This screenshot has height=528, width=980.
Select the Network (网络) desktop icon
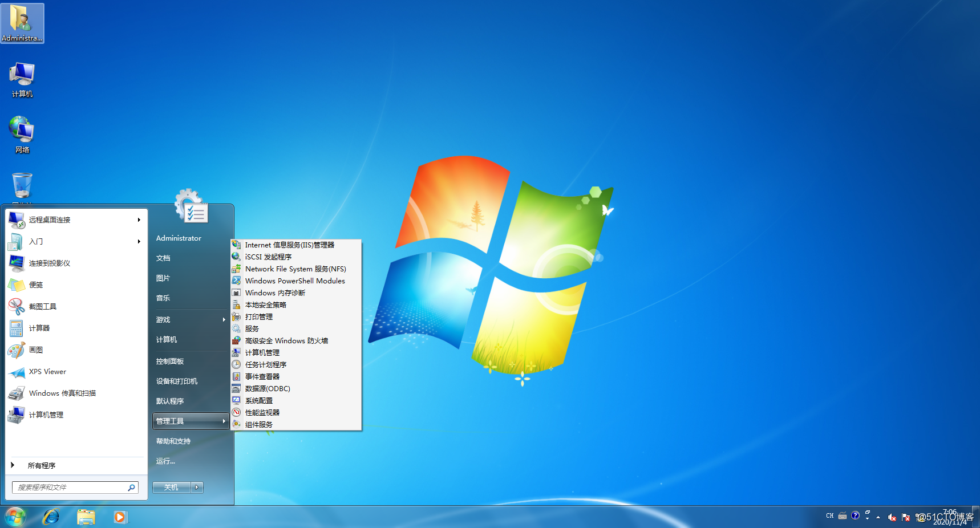pos(22,135)
